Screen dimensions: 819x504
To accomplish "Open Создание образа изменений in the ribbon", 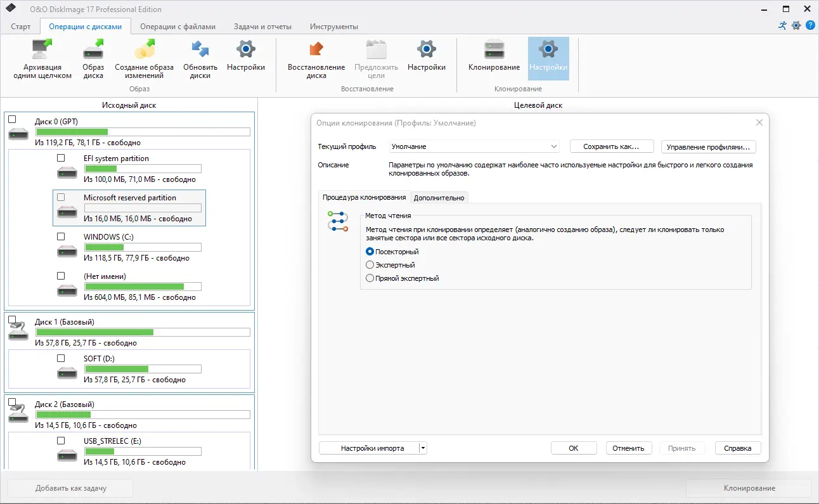I will [144, 58].
